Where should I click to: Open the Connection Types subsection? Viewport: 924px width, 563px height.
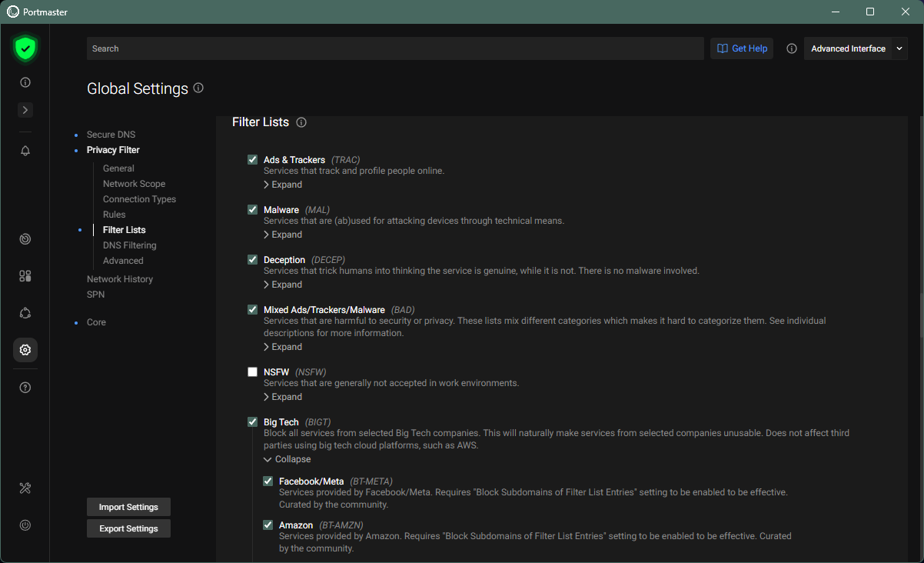click(x=139, y=199)
